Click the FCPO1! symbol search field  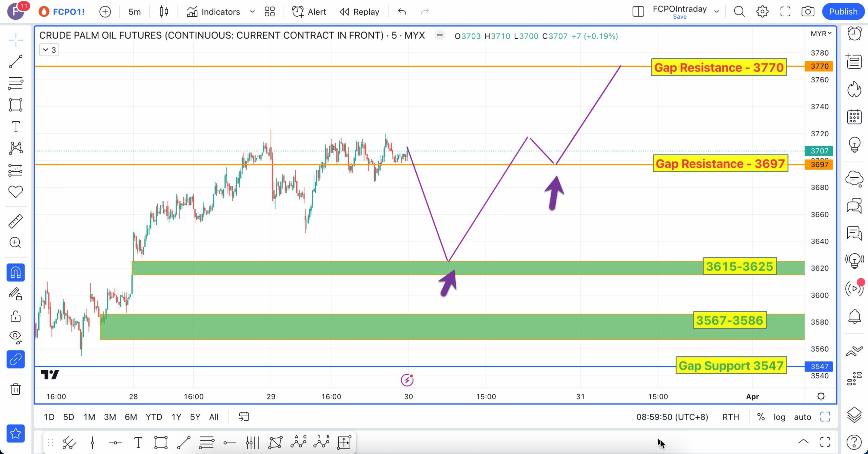[68, 12]
